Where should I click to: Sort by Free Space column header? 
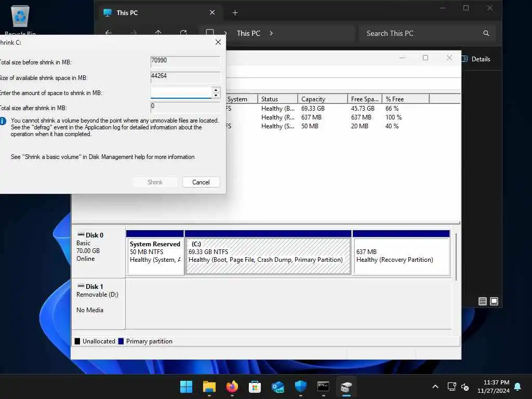point(365,99)
